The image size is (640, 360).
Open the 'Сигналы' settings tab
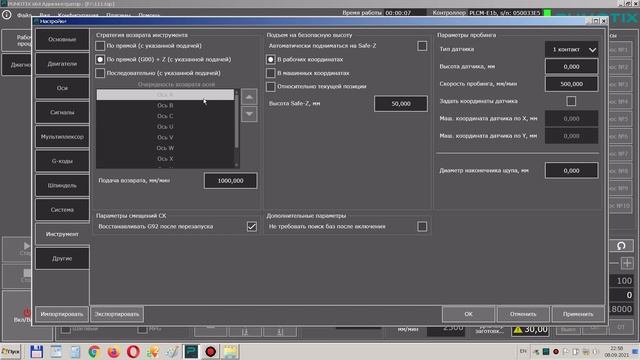(x=62, y=112)
